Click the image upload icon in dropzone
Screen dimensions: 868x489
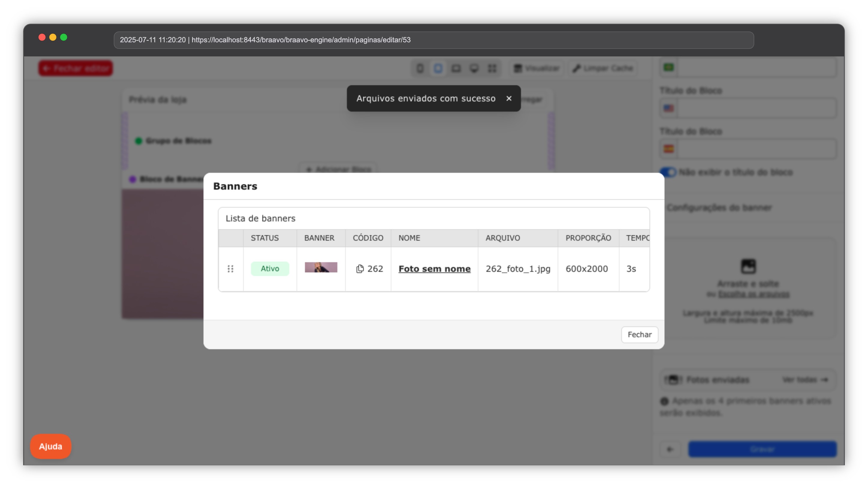click(x=748, y=266)
